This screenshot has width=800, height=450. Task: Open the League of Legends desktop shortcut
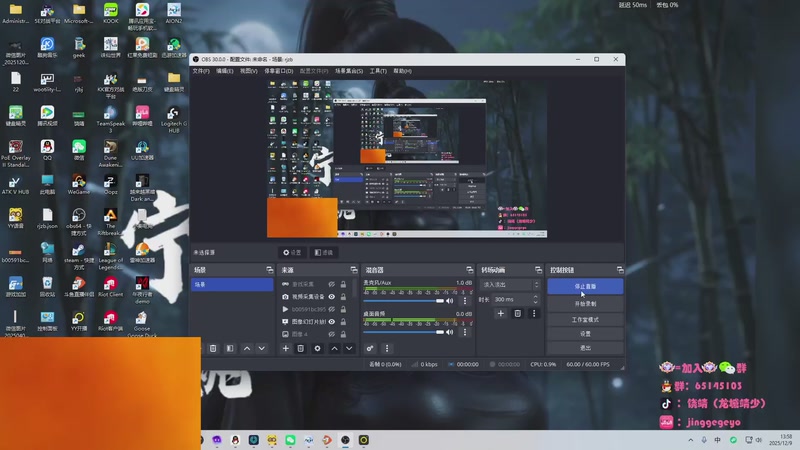(x=110, y=256)
